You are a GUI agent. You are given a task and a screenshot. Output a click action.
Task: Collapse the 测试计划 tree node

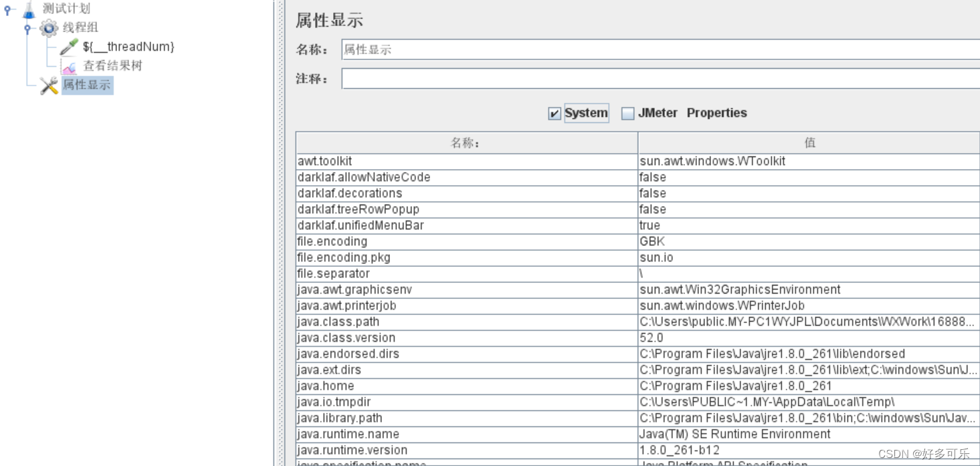tap(7, 10)
